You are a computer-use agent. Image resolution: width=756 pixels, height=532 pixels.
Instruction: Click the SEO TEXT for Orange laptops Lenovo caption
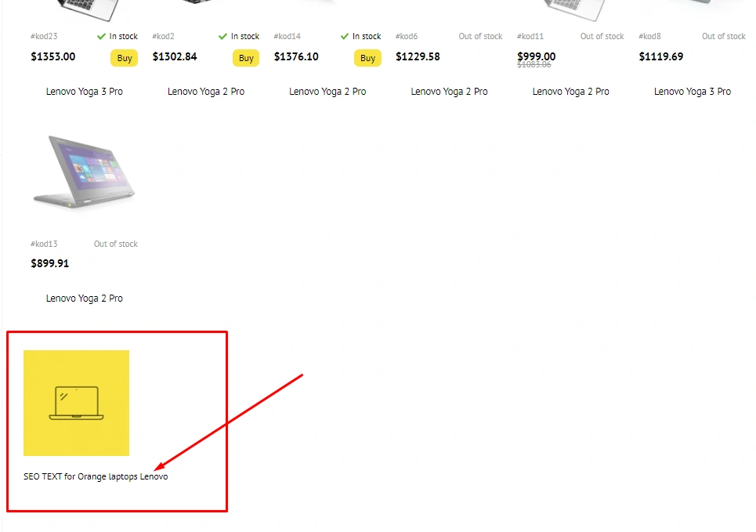click(x=96, y=476)
